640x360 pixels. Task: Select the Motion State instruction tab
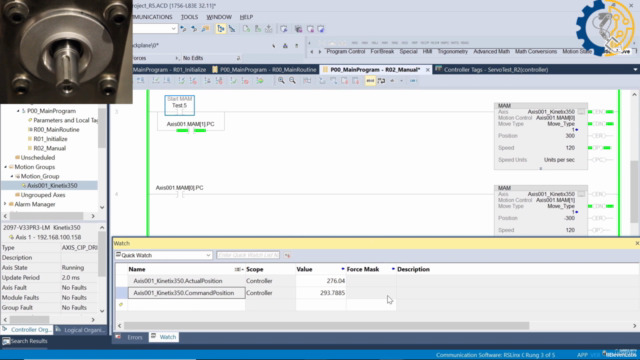(577, 51)
